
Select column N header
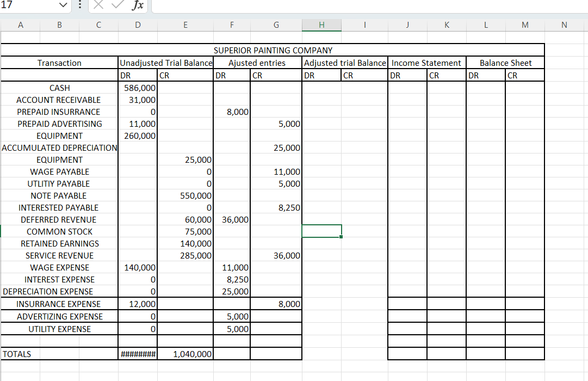(x=565, y=25)
